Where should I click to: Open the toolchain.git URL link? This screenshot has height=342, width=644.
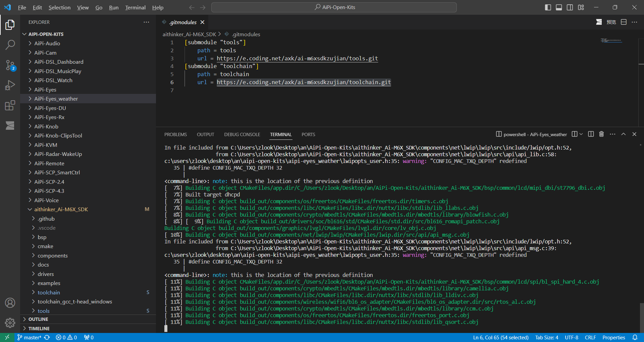(x=304, y=82)
